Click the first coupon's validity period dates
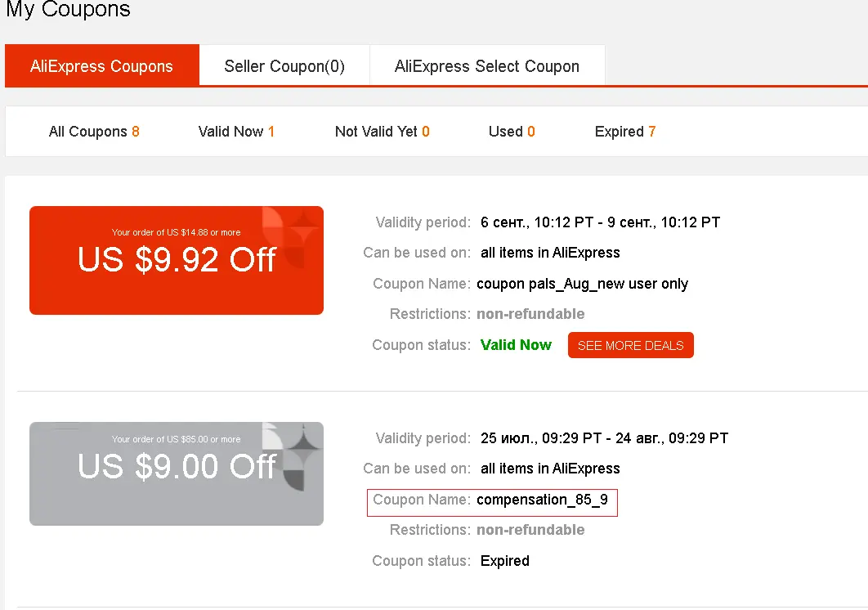The image size is (868, 610). click(600, 222)
